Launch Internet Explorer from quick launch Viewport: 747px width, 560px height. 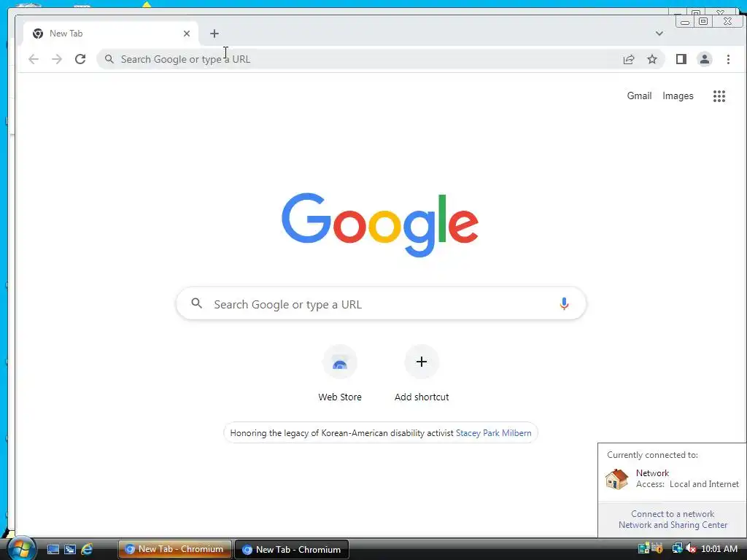[x=87, y=550]
